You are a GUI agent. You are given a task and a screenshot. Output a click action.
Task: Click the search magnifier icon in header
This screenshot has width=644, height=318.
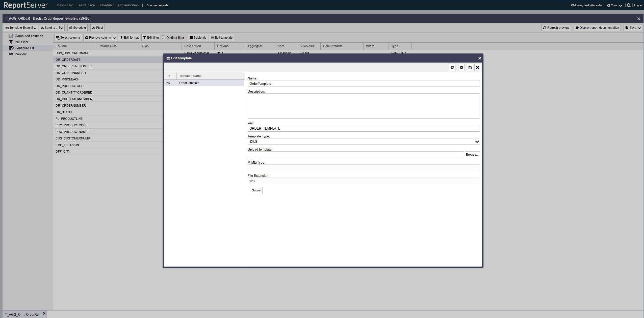coord(629,5)
